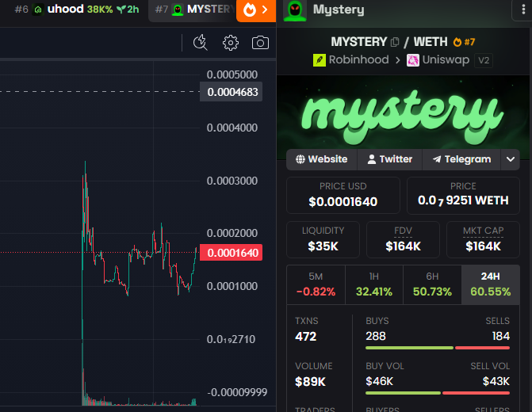
Task: Open the three-dot options menu
Action: (523, 10)
